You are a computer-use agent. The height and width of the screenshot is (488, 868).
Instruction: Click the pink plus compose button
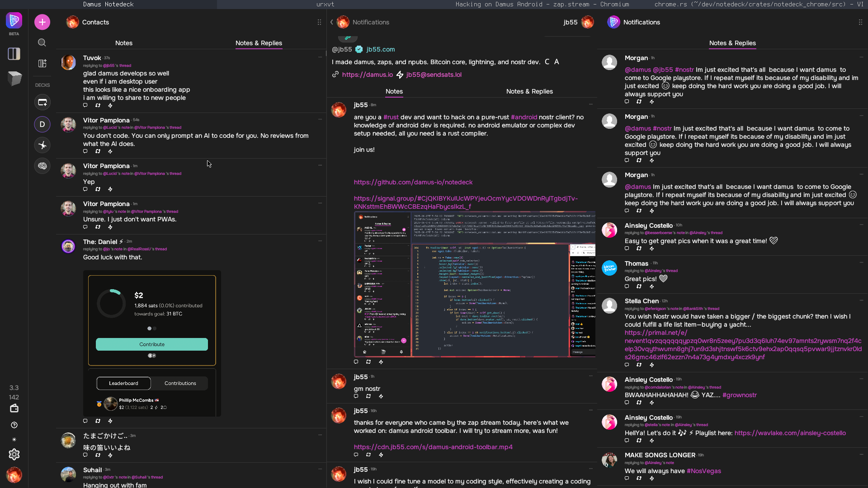(x=42, y=22)
